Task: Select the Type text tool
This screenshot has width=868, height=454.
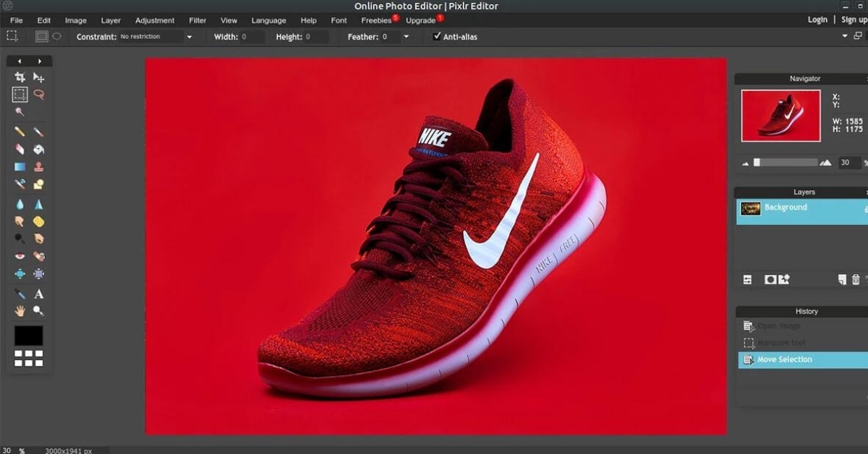Action: pos(38,294)
